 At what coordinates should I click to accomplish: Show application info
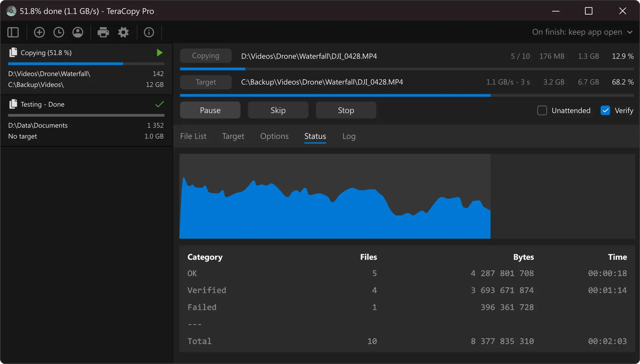[148, 32]
